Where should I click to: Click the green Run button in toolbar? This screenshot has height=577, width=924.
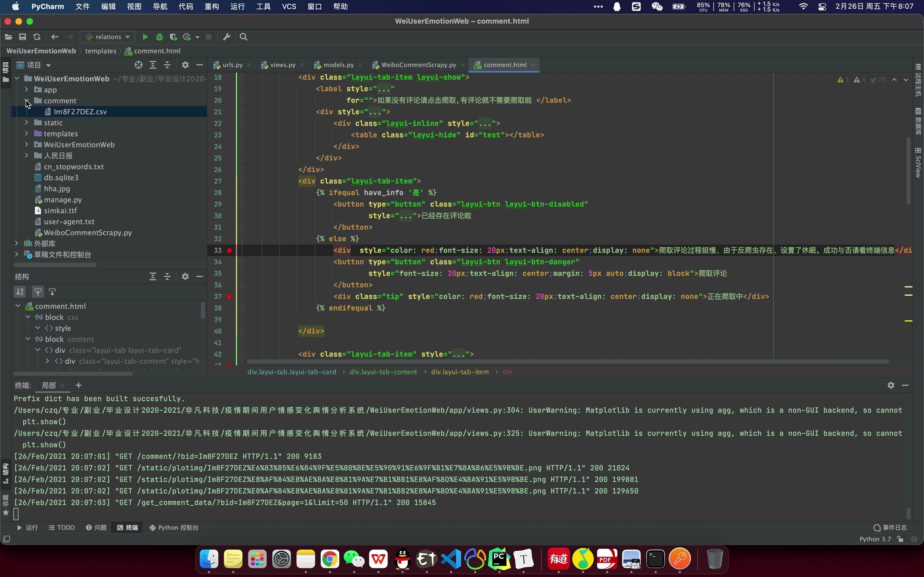coord(145,37)
